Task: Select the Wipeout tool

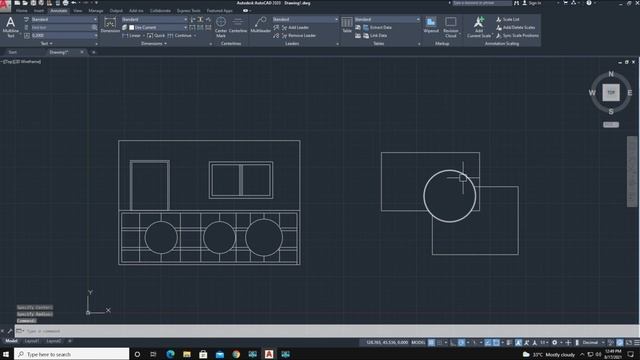Action: pos(431,25)
